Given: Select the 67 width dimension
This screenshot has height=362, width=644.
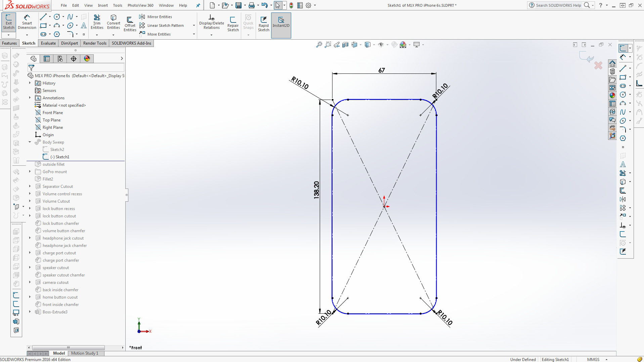Looking at the screenshot, I should tap(382, 70).
